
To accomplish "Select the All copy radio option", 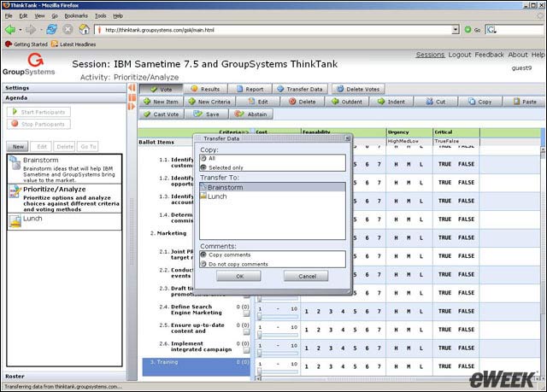I will 203,159.
